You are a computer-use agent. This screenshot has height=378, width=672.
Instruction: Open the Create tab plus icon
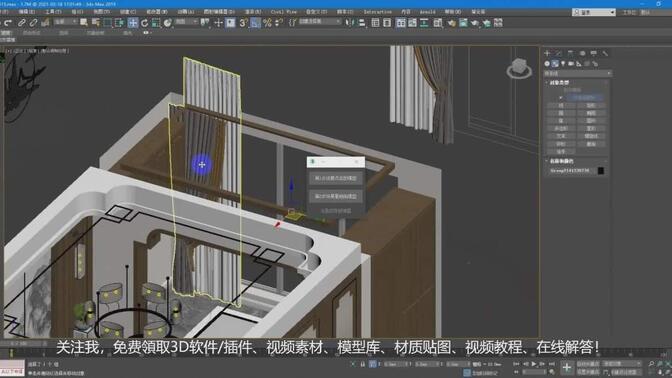pyautogui.click(x=547, y=53)
